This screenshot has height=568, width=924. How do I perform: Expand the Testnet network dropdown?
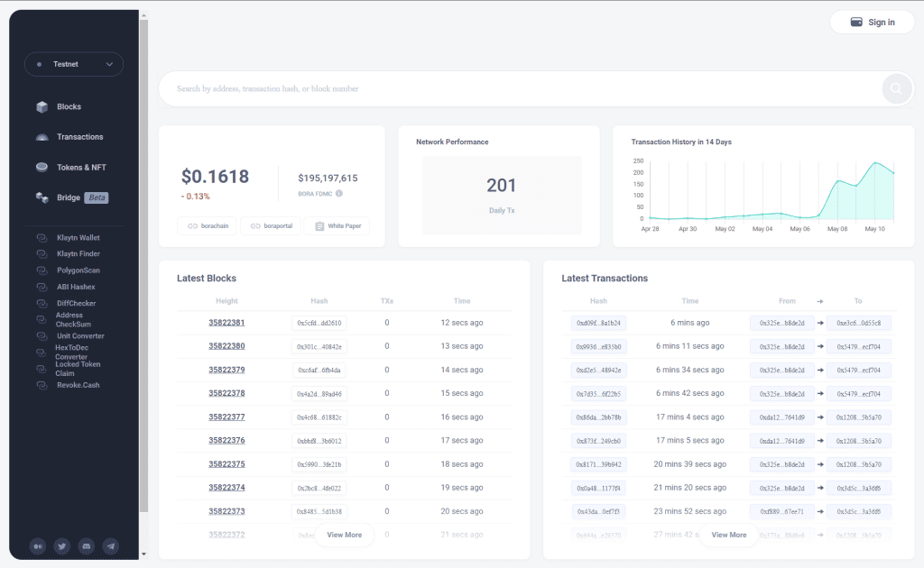coord(74,64)
